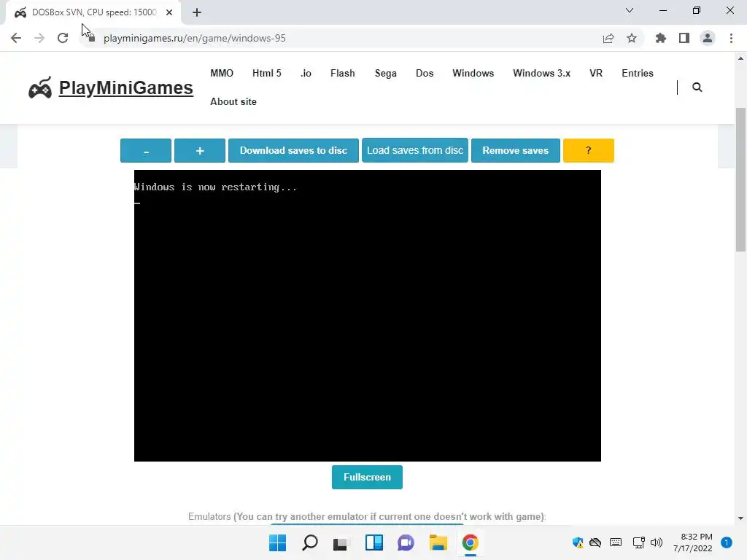747x560 pixels.
Task: Open network status tray icon
Action: pos(638,542)
